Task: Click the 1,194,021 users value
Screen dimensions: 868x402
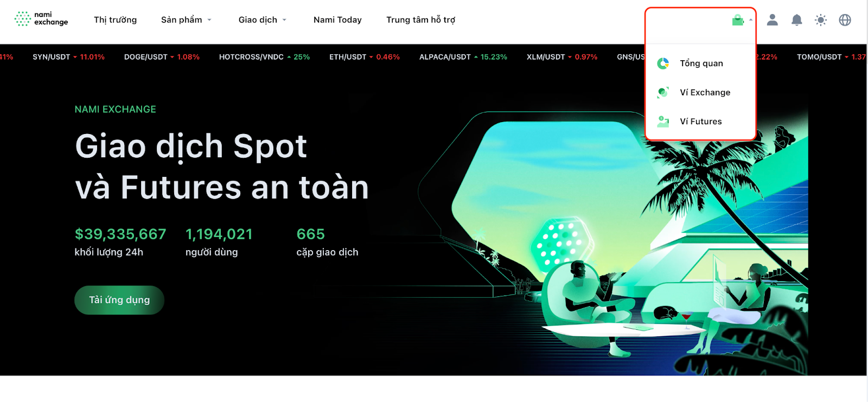Action: (219, 234)
